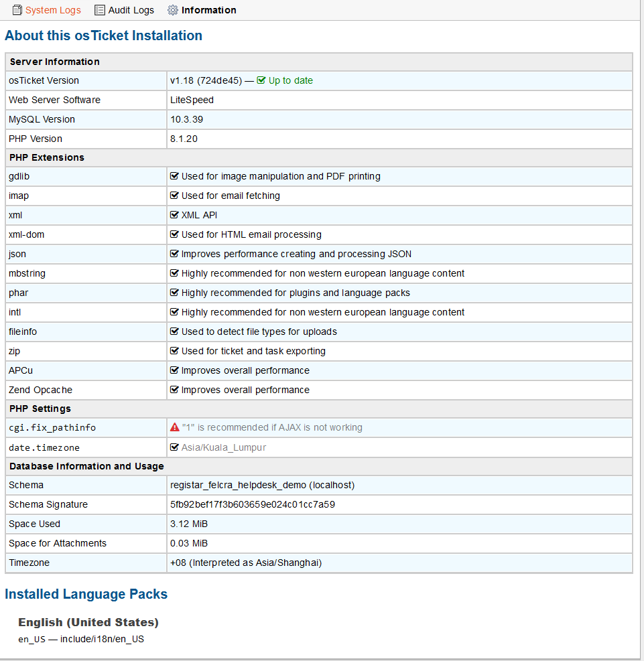
Task: Open the System Logs tab
Action: pyautogui.click(x=46, y=10)
